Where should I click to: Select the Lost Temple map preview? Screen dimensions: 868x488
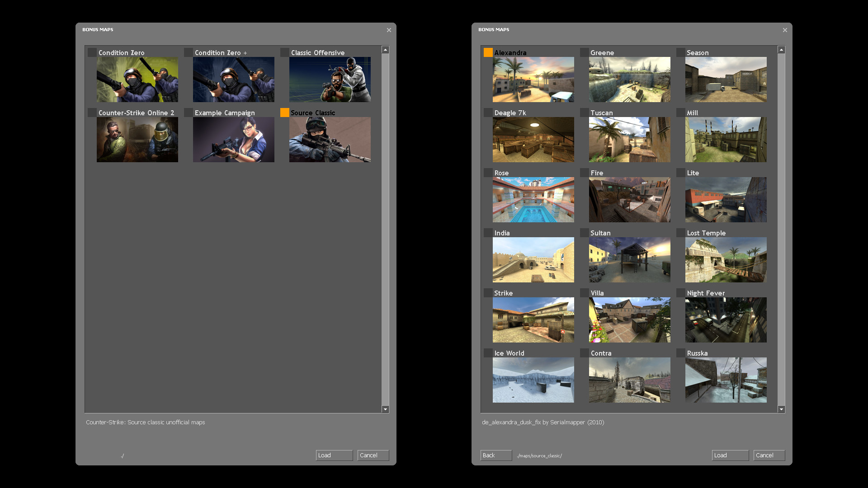(x=726, y=260)
